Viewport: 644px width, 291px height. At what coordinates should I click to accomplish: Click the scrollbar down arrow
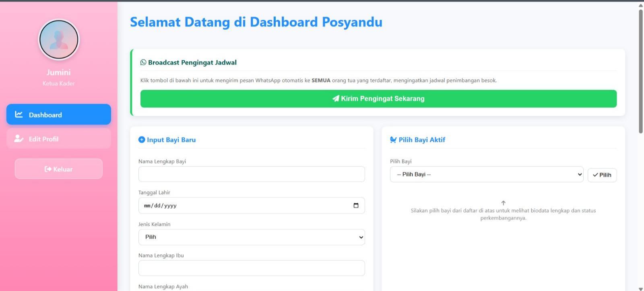click(641, 289)
